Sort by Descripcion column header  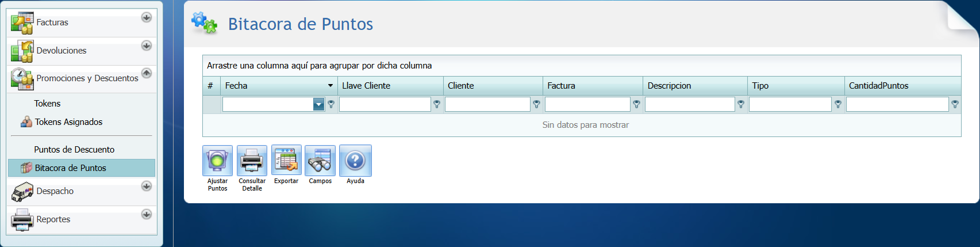tap(695, 86)
